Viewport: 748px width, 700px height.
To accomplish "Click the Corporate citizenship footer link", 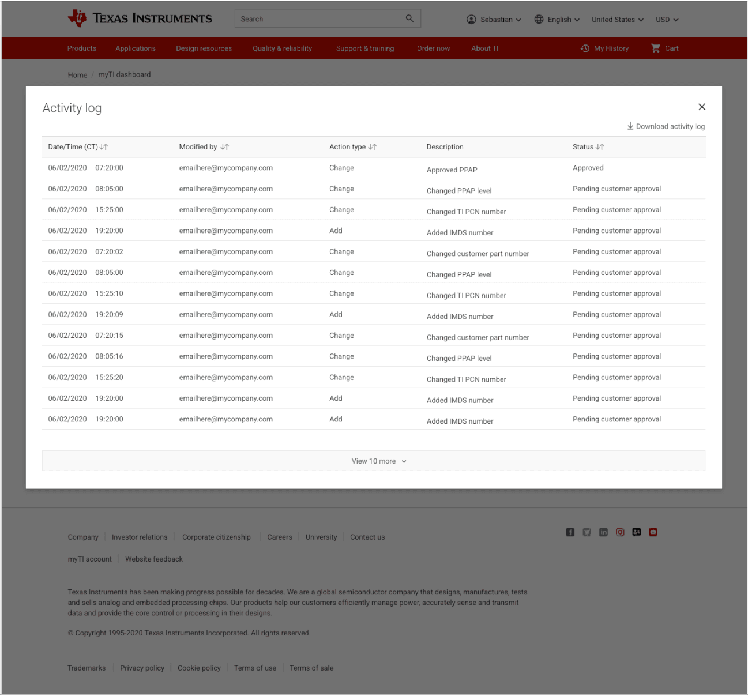I will coord(217,537).
